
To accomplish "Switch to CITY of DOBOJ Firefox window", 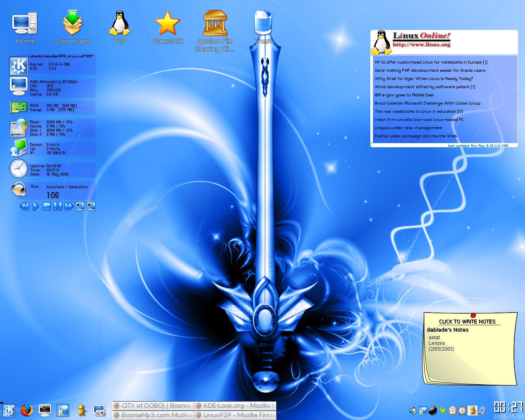I will tap(153, 406).
